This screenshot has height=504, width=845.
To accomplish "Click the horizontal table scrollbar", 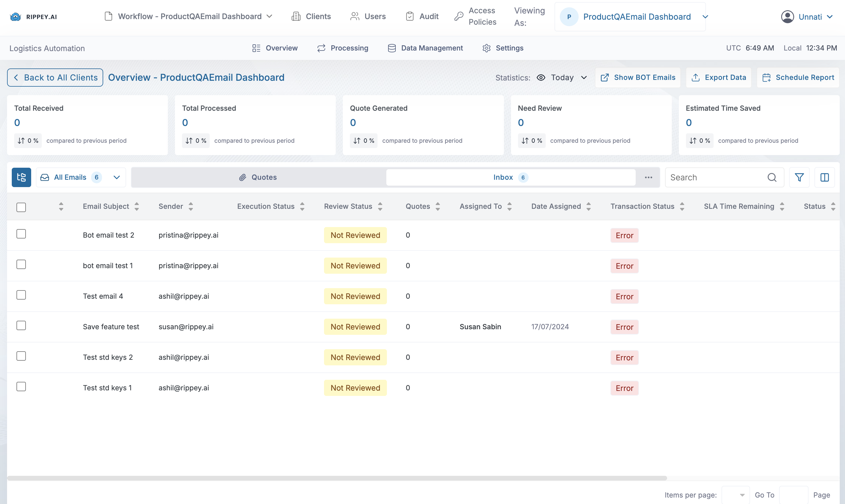I will click(337, 478).
